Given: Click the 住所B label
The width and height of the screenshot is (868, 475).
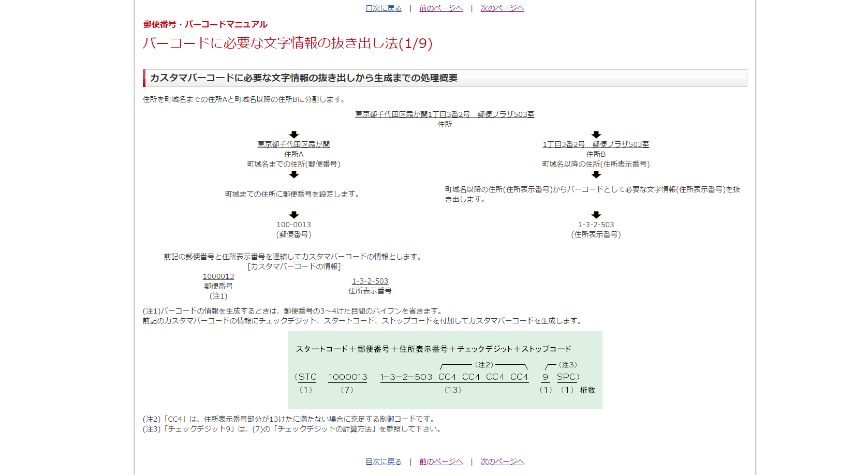Looking at the screenshot, I should tap(596, 154).
